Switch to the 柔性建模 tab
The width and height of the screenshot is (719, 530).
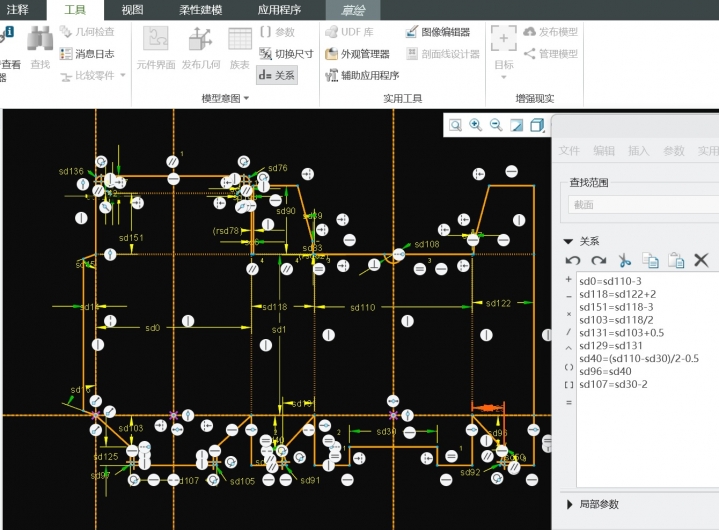click(x=200, y=9)
